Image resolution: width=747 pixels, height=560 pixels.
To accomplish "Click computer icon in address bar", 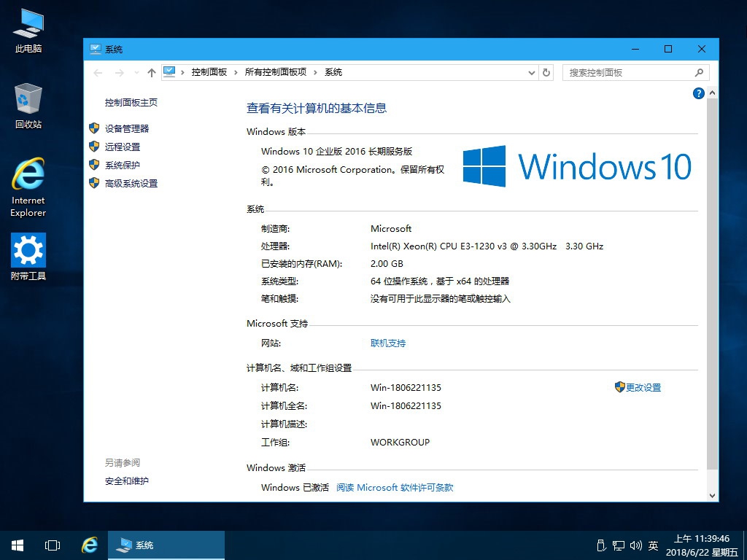I will tap(169, 72).
